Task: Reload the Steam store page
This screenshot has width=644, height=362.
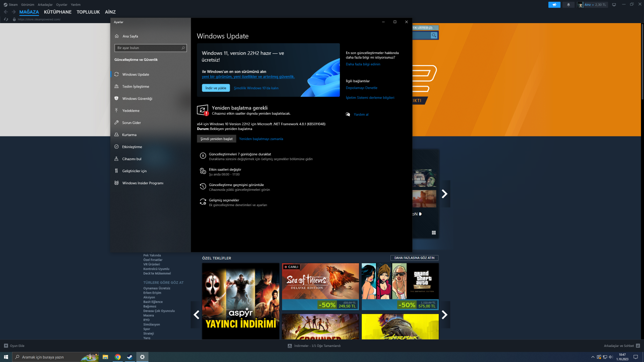Action: pyautogui.click(x=6, y=19)
